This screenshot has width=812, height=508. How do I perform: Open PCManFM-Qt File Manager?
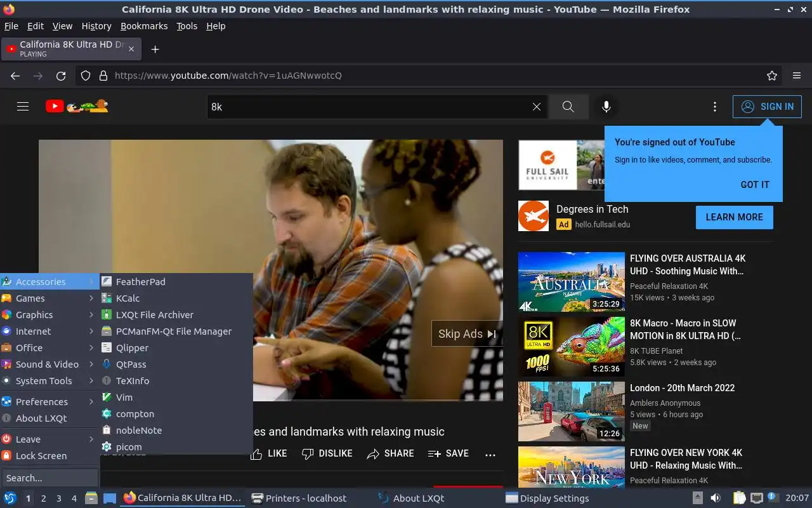[x=176, y=331]
